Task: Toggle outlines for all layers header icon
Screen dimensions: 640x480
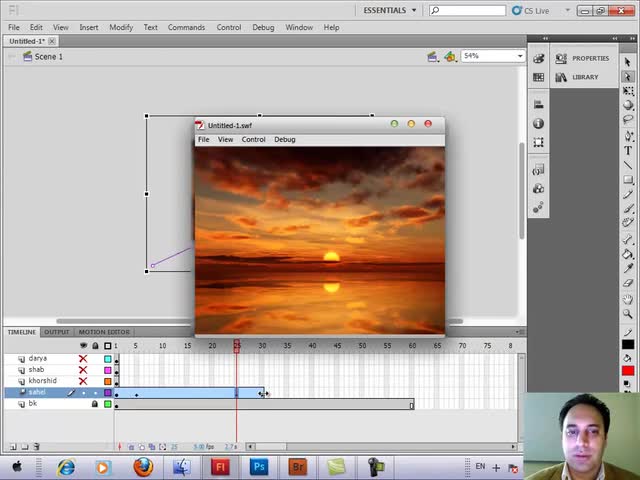Action: [107, 346]
